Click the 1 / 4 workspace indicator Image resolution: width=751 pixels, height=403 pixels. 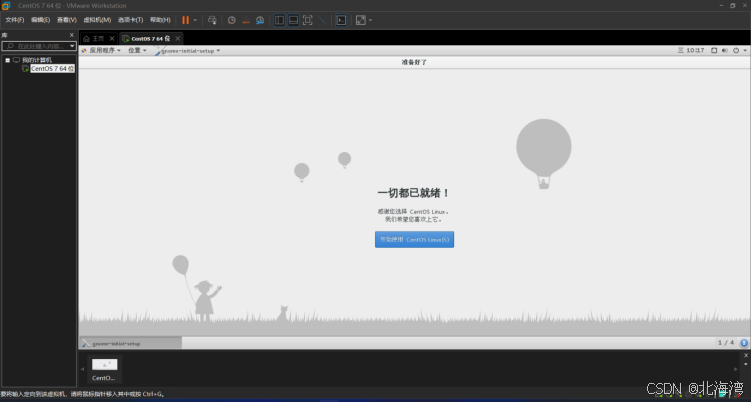(726, 343)
